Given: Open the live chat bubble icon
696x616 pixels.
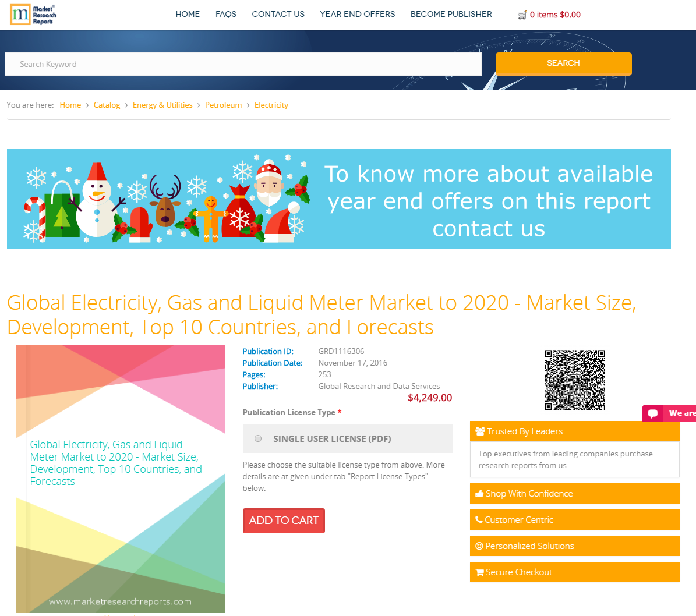Looking at the screenshot, I should (653, 413).
